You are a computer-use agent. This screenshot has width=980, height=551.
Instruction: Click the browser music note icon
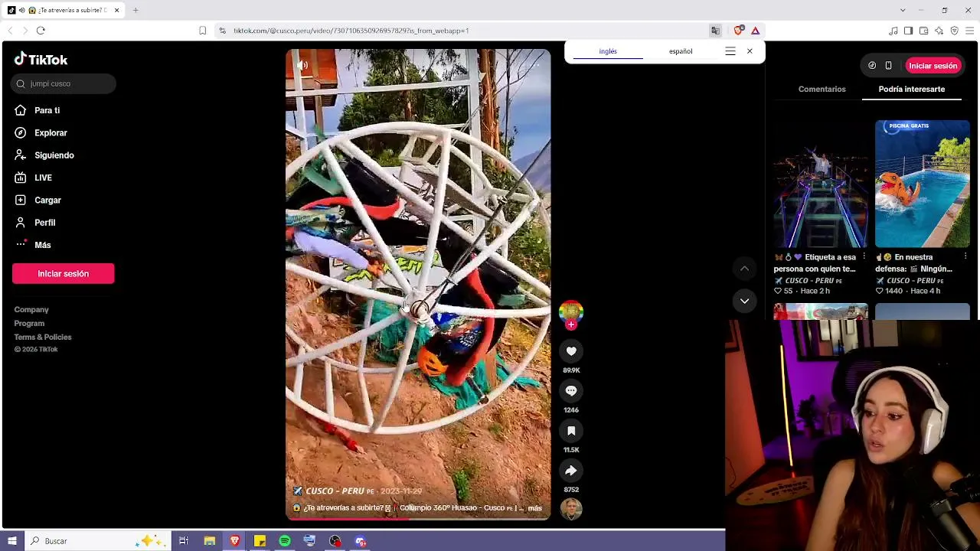pos(893,31)
